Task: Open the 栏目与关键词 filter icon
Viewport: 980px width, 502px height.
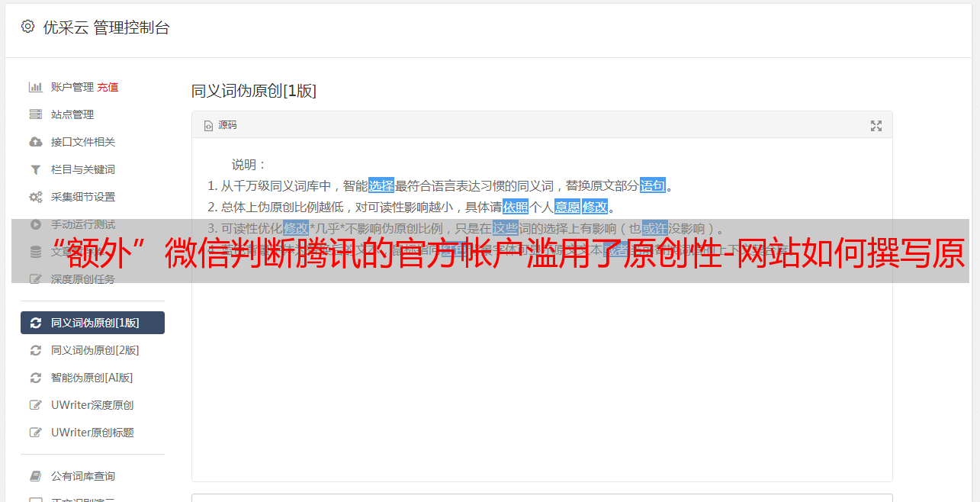Action: [x=35, y=169]
